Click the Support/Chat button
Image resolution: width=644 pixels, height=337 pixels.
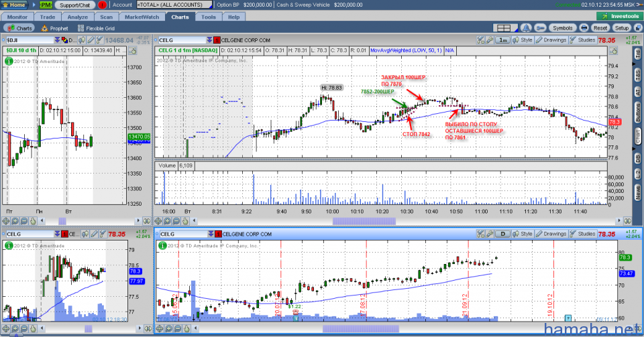pyautogui.click(x=74, y=5)
